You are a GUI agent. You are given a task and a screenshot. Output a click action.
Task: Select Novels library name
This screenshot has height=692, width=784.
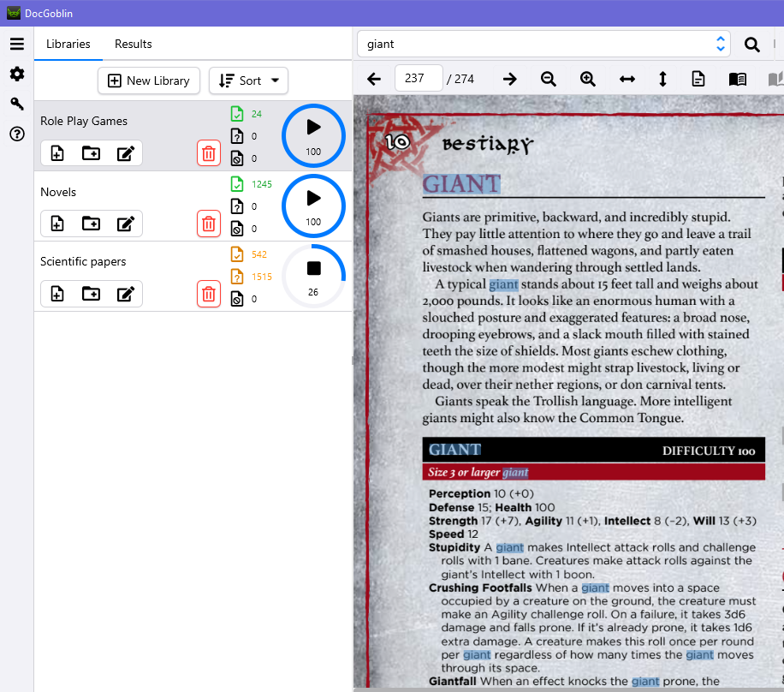pos(58,192)
